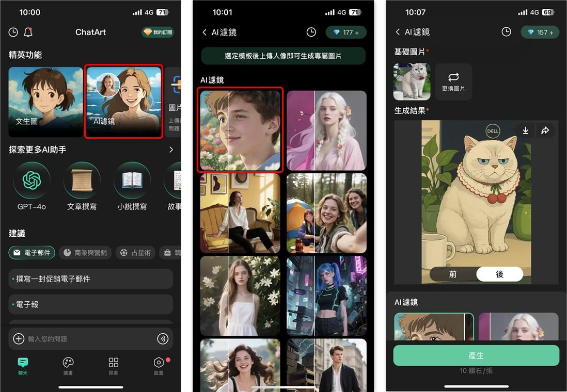Select the 電子郵件 suggestion chip
This screenshot has width=567, height=392.
click(x=32, y=253)
